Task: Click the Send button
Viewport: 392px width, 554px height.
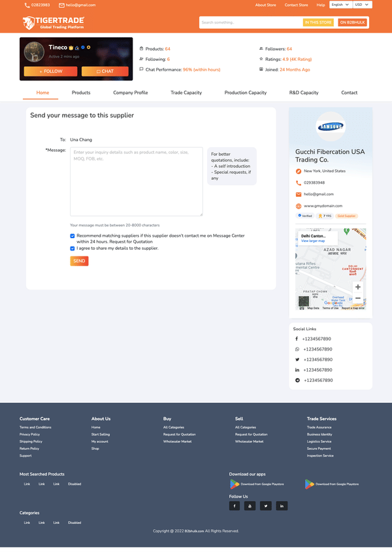Action: pyautogui.click(x=79, y=261)
